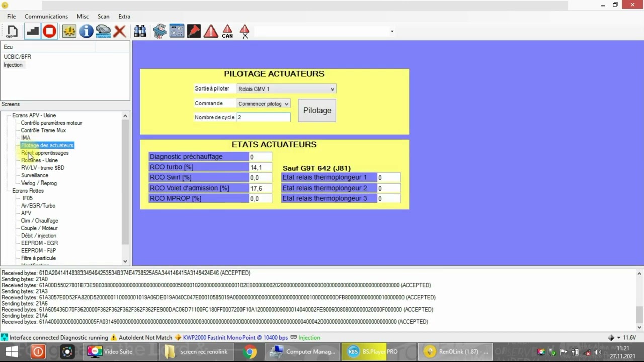Click the Nombre de cycle input field

pyautogui.click(x=264, y=117)
